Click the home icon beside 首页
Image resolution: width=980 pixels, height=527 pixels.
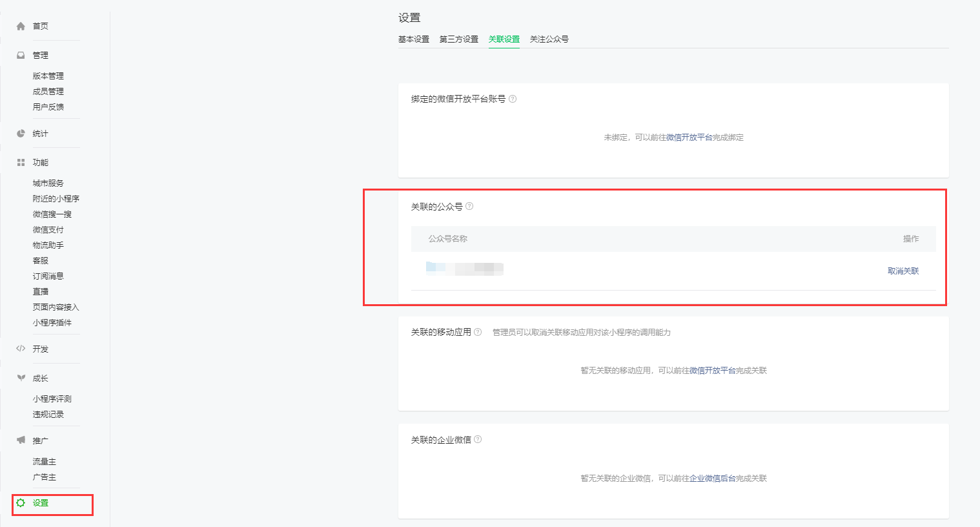[21, 26]
